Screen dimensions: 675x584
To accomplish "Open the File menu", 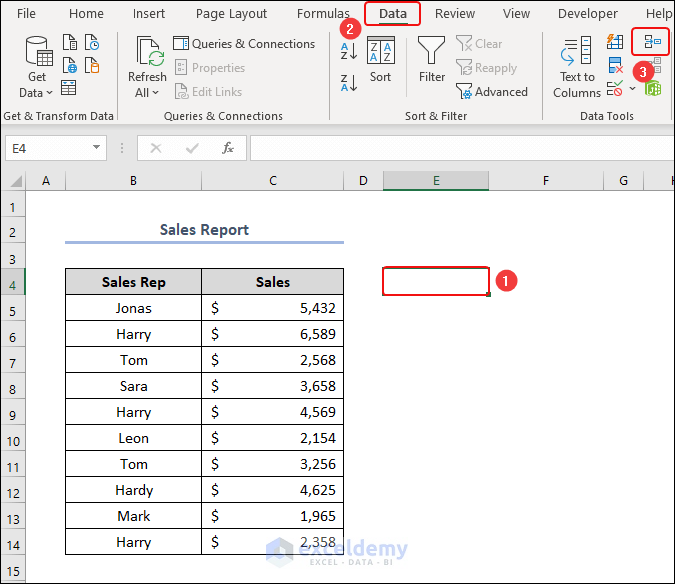I will (x=27, y=14).
